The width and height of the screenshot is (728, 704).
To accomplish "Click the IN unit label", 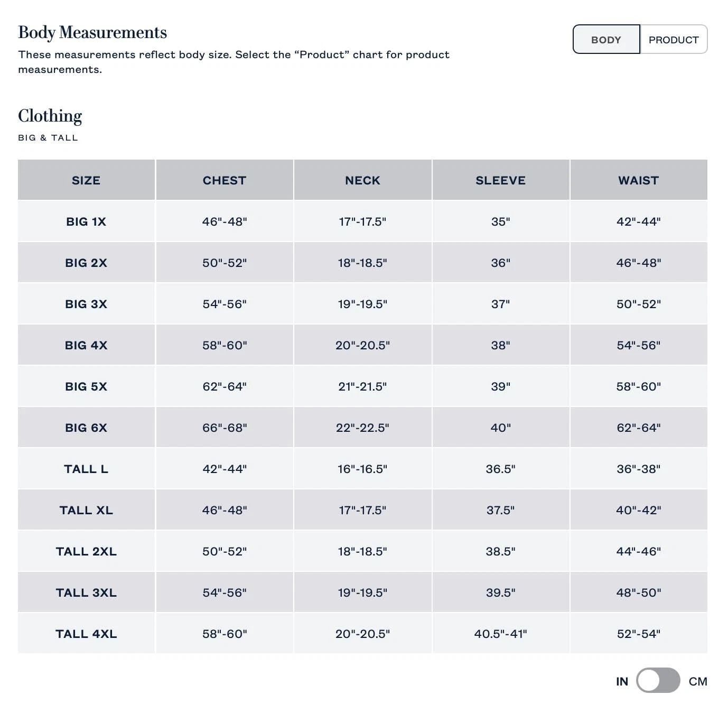I will [x=622, y=681].
